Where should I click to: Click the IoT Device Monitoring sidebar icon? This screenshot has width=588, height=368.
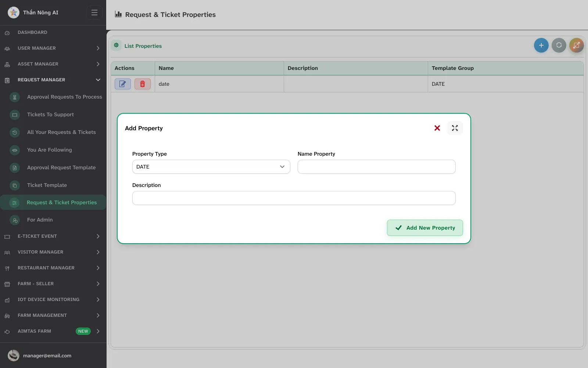pyautogui.click(x=7, y=300)
